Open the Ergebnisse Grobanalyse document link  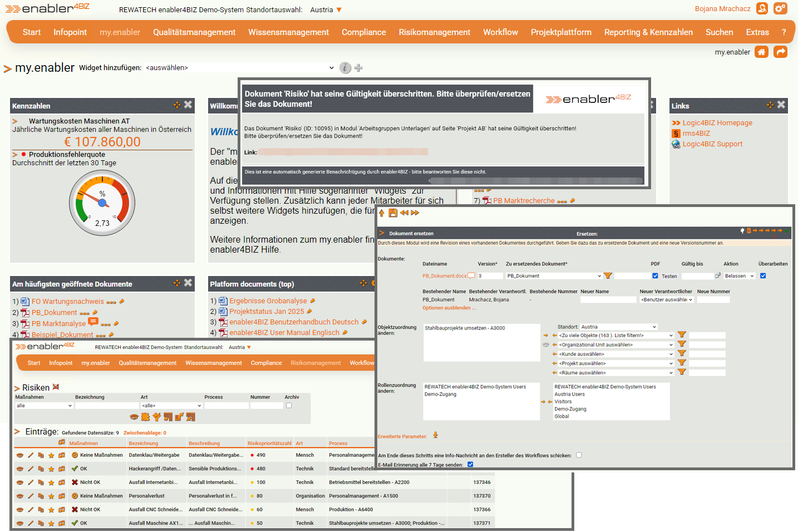pyautogui.click(x=268, y=301)
